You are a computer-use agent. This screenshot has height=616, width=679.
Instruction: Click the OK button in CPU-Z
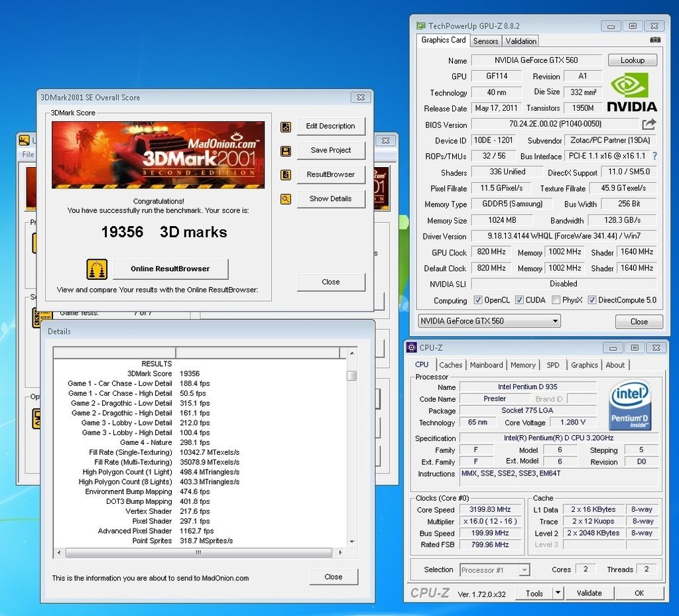(x=639, y=593)
